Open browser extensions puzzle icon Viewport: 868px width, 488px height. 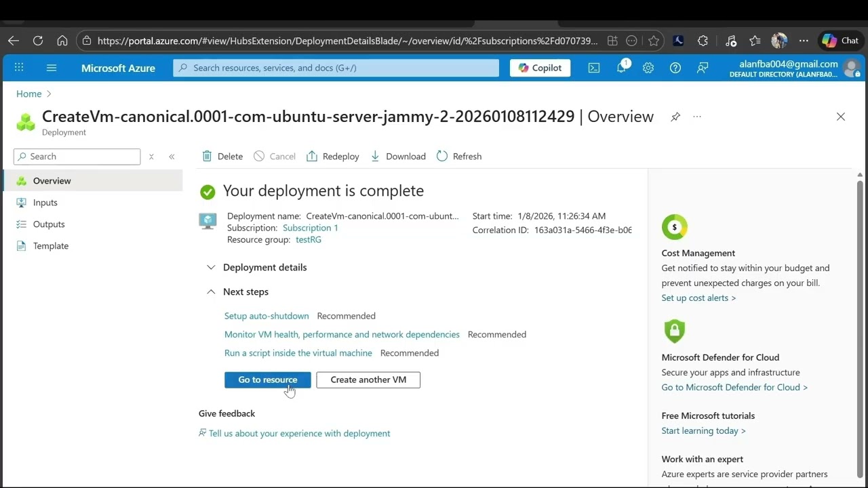point(703,41)
